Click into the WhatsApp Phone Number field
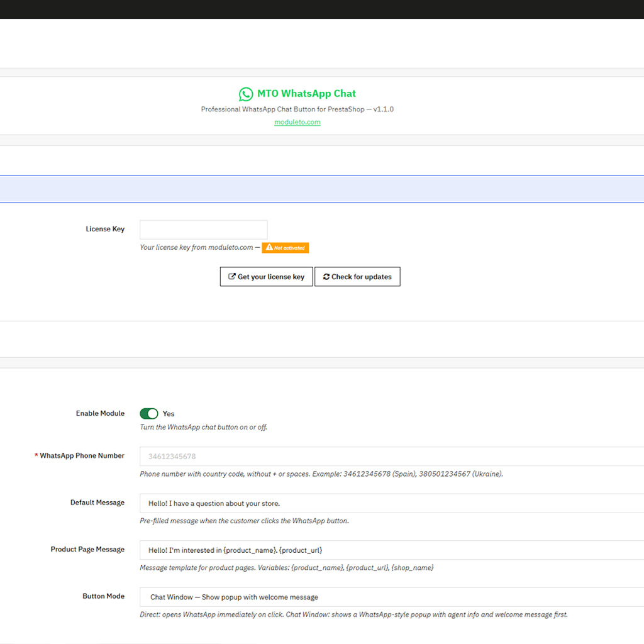The width and height of the screenshot is (644, 644). 391,457
